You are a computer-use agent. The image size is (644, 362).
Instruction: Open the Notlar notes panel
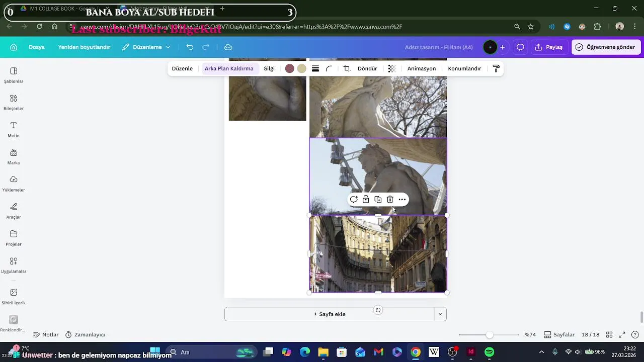(x=46, y=335)
